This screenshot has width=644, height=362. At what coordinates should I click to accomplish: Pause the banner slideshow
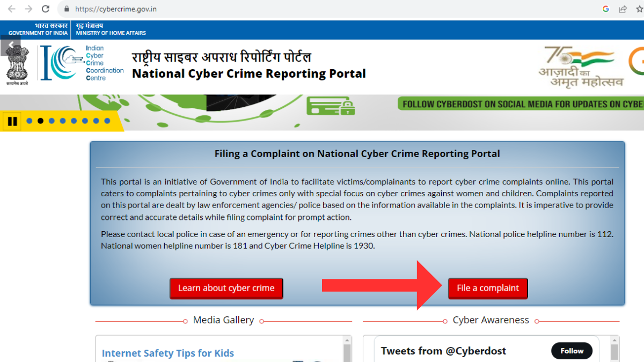point(12,121)
